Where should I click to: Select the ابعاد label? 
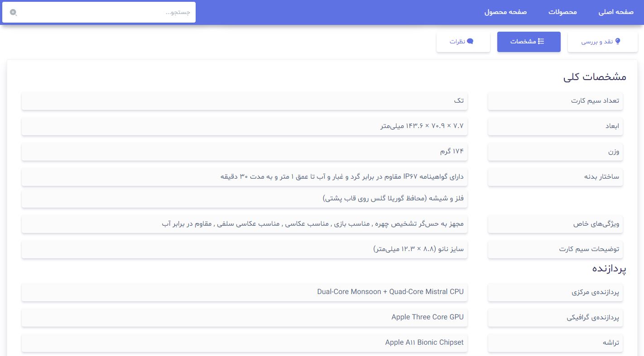[x=555, y=126]
